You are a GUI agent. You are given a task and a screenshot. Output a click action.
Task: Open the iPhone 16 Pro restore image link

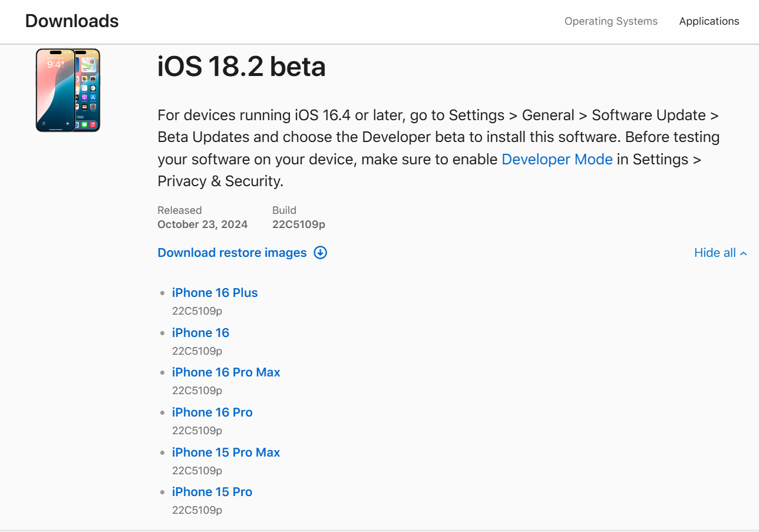coord(212,412)
